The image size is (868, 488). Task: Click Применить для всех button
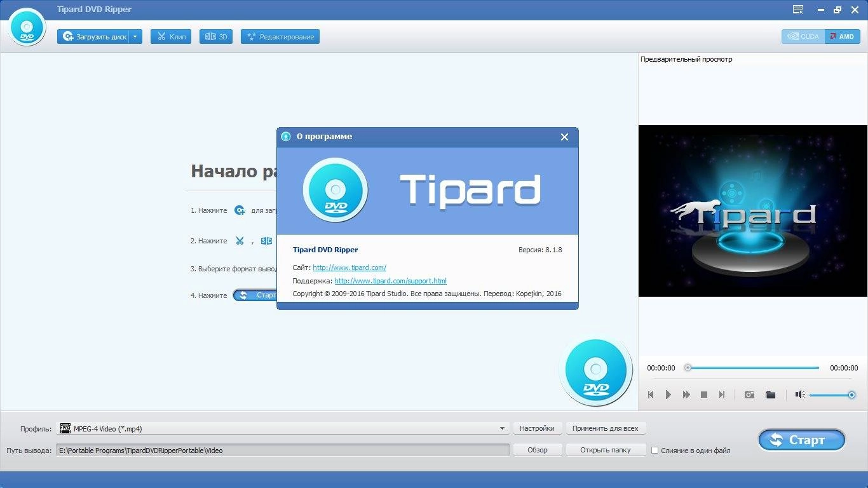[x=606, y=428]
